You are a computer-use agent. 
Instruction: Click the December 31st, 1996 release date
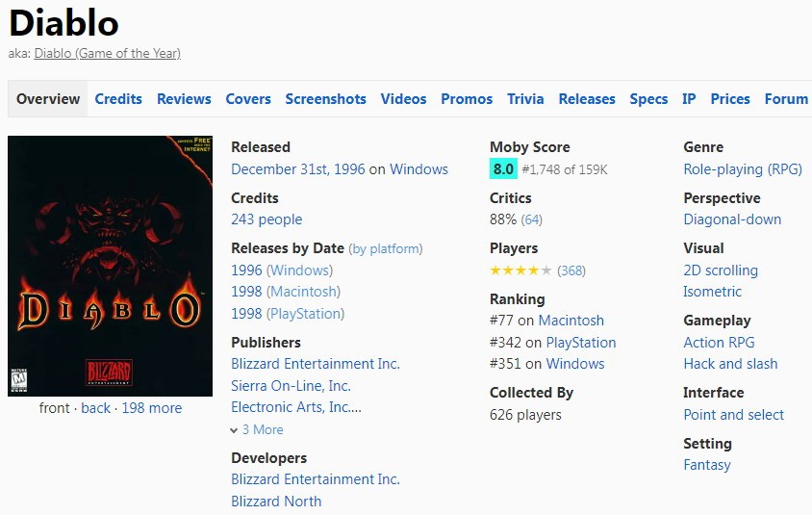298,169
